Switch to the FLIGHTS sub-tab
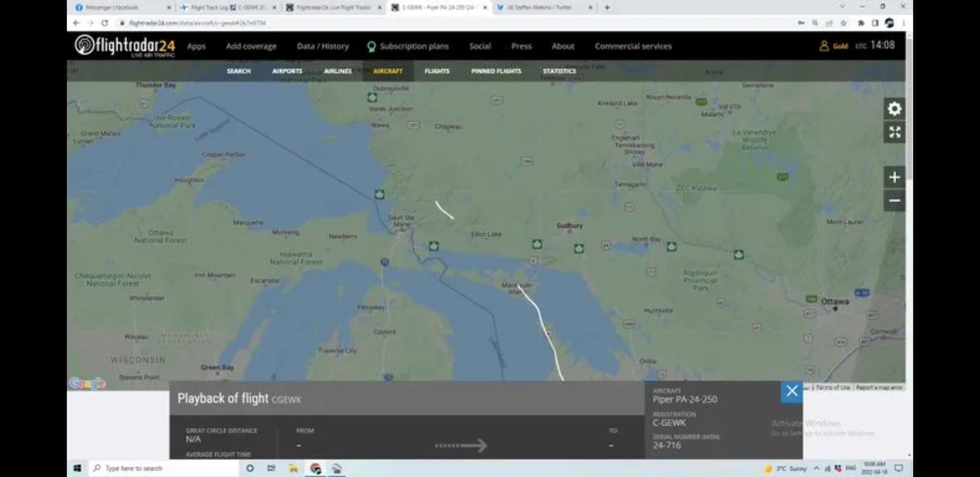The width and height of the screenshot is (980, 477). 437,71
